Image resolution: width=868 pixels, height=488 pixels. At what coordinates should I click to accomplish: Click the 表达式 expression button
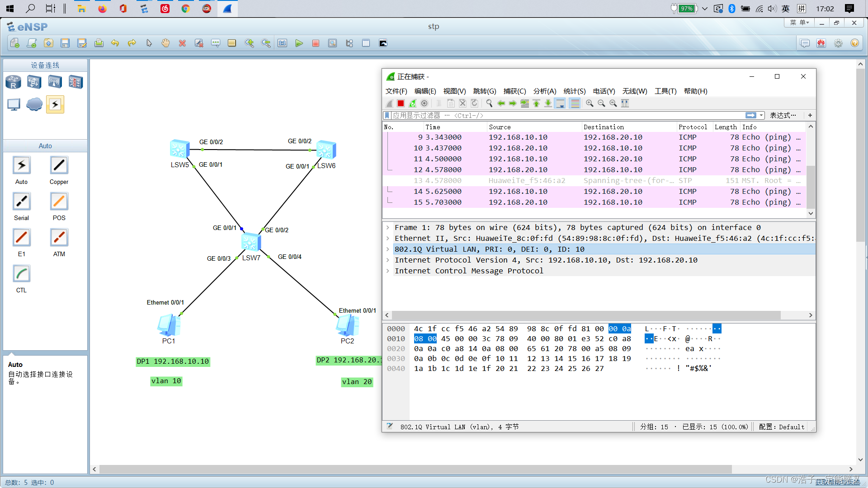tap(783, 116)
